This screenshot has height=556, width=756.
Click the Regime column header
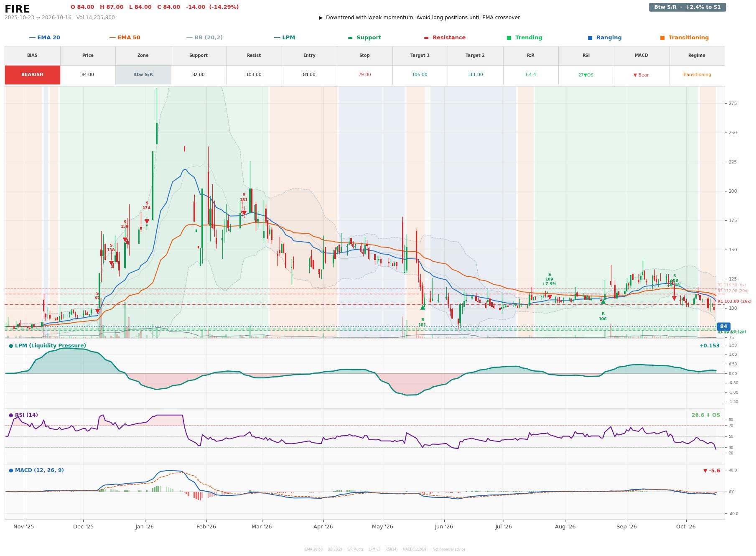pos(696,56)
